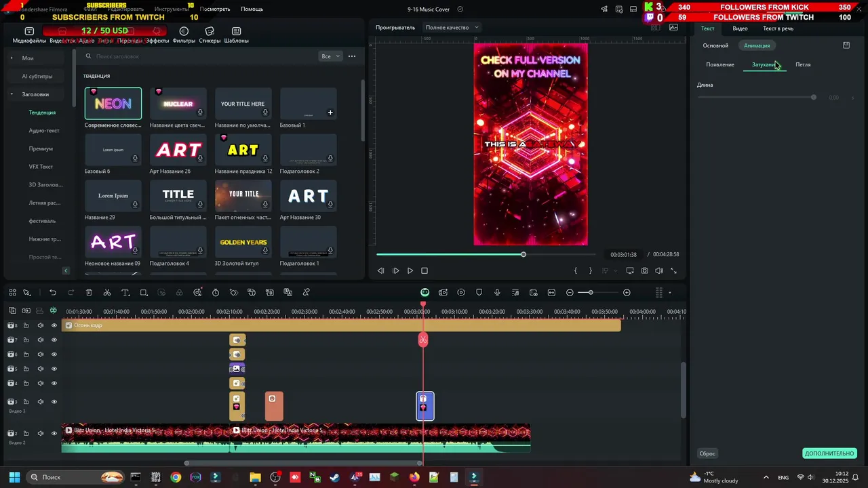Click the preview playback progress bar
868x488 pixels.
486,254
